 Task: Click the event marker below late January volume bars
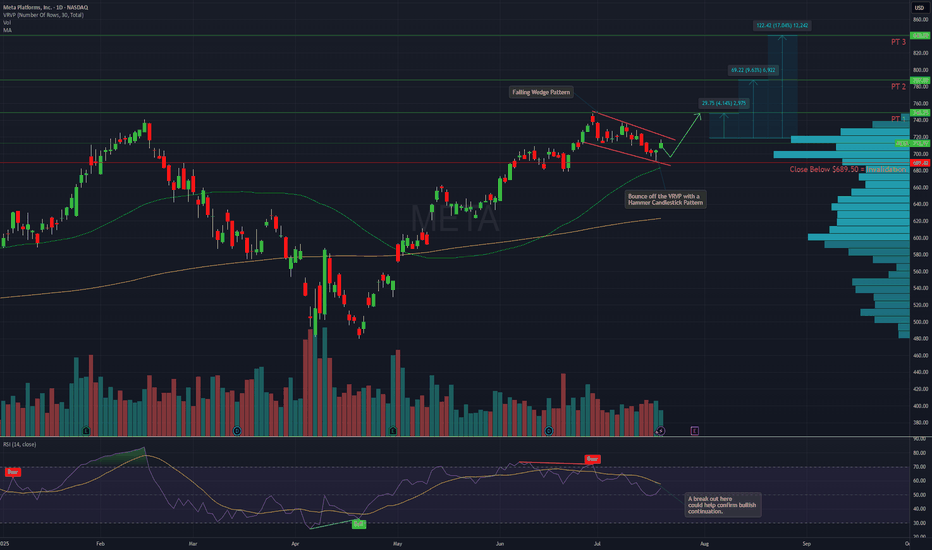pos(86,430)
